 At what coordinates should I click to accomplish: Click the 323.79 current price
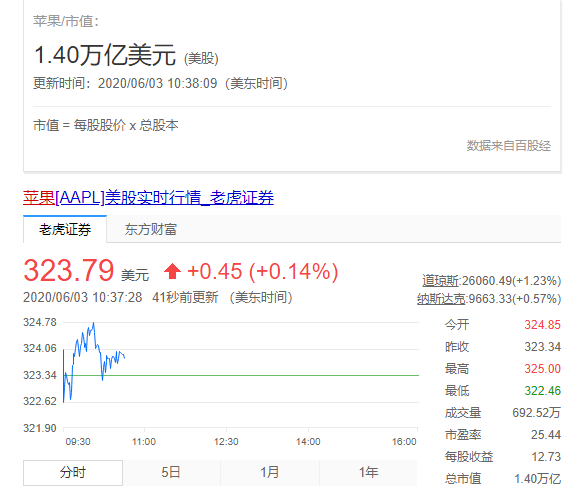[x=69, y=270]
